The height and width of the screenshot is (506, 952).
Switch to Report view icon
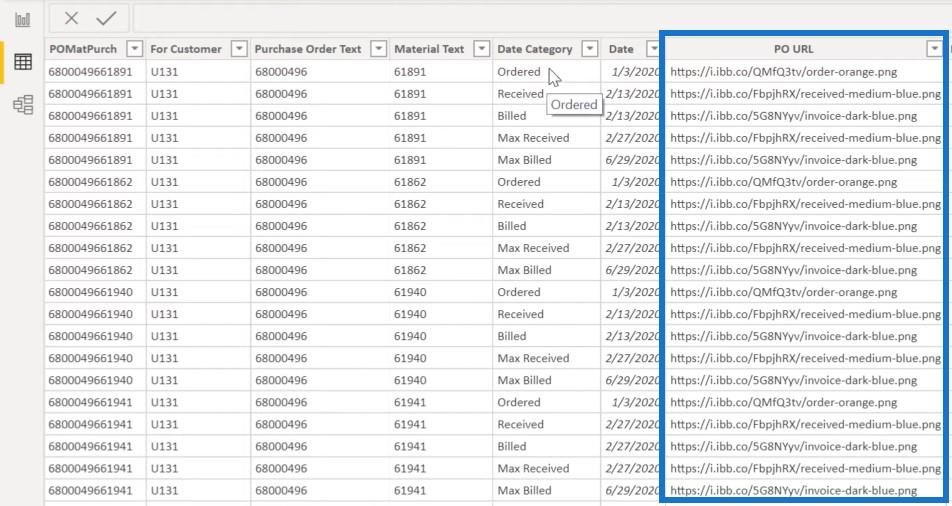[23, 19]
